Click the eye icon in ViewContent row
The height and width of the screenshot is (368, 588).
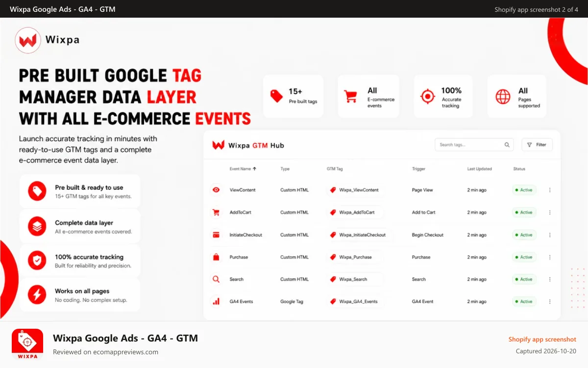216,190
